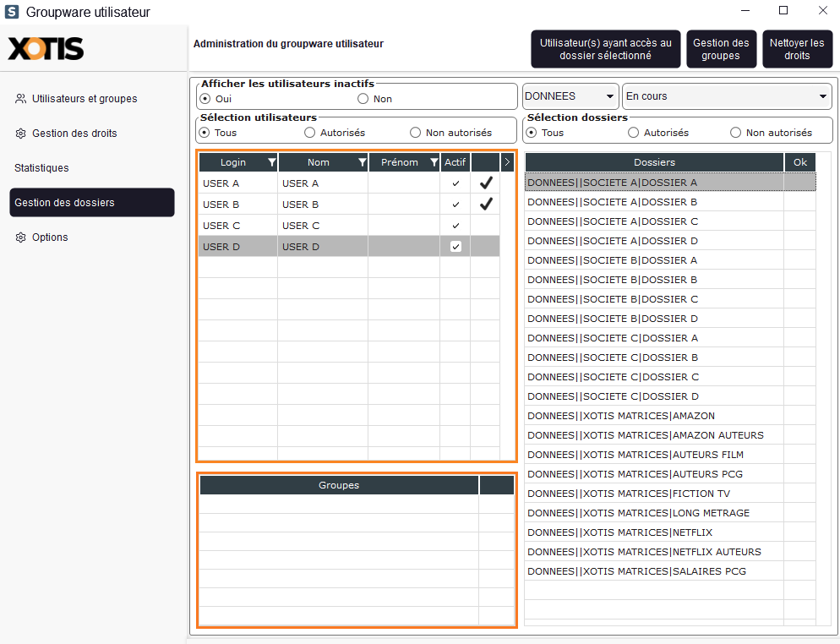Open the Statistiques menu item

(41, 168)
